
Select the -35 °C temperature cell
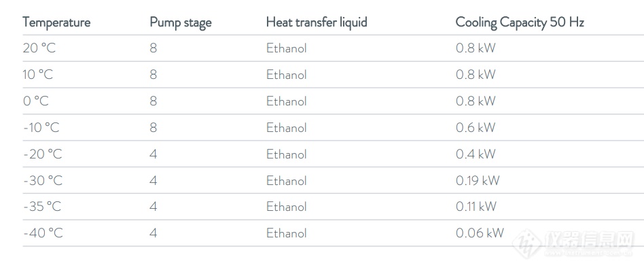[x=42, y=206]
